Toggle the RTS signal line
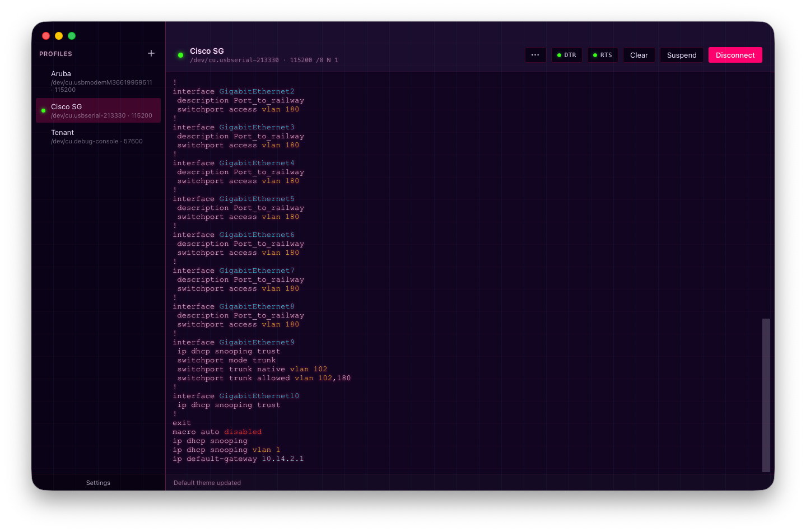 click(x=603, y=55)
